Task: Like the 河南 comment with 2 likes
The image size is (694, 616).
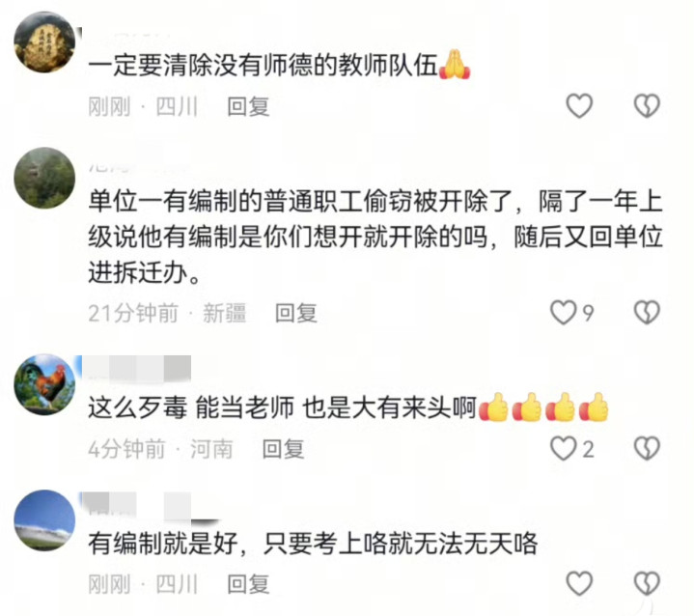Action: 563,449
